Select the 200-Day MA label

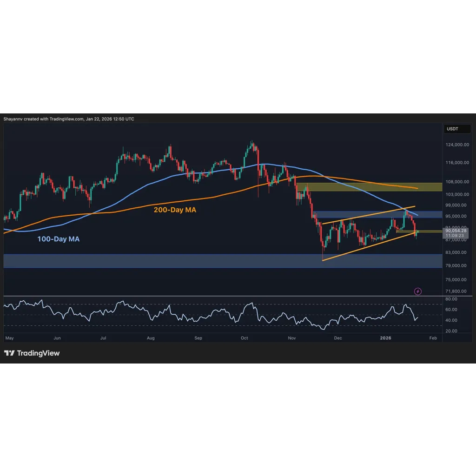point(175,210)
